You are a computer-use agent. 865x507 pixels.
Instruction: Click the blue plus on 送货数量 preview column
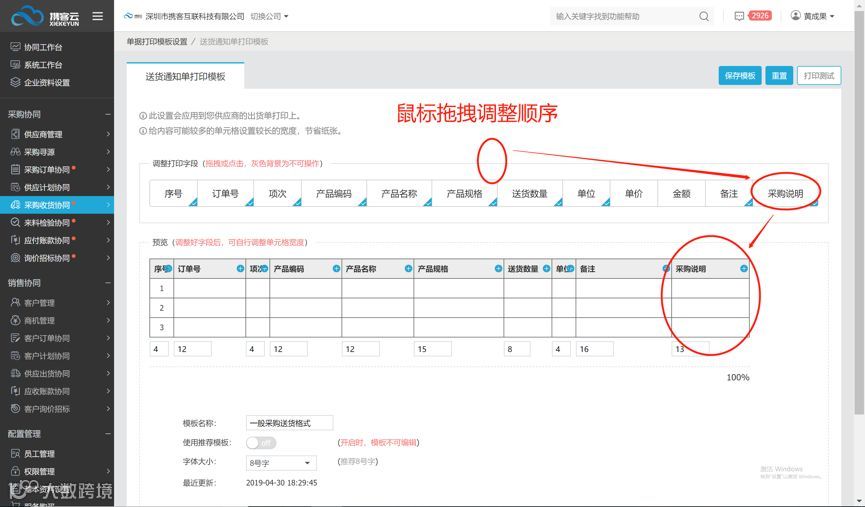546,268
